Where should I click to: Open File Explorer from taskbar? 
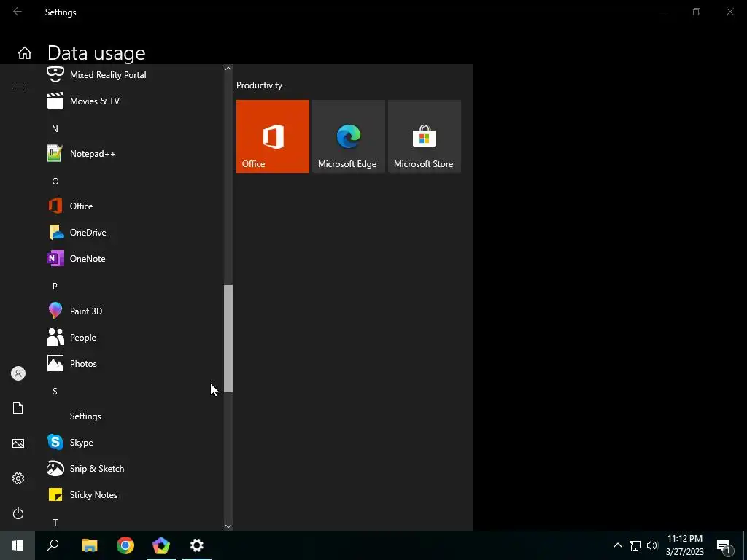(90, 545)
